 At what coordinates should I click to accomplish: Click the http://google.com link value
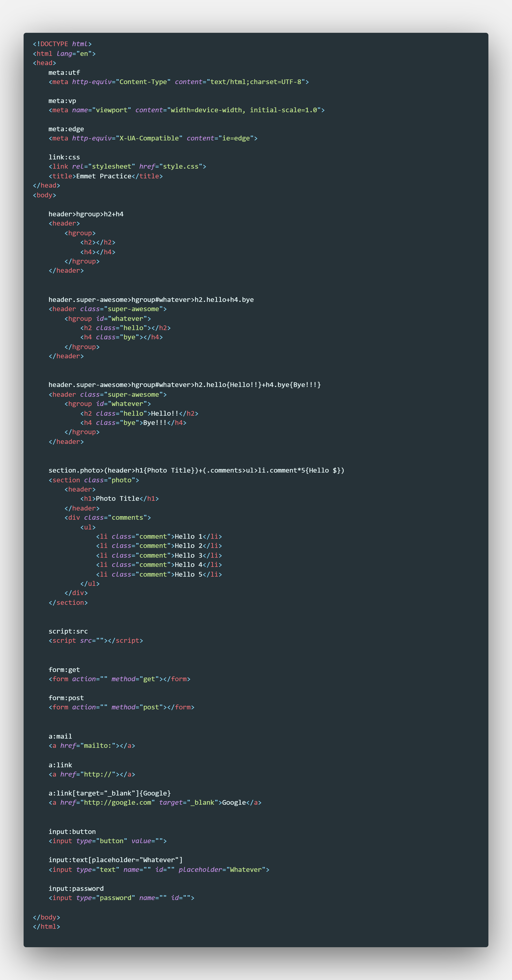click(x=117, y=802)
